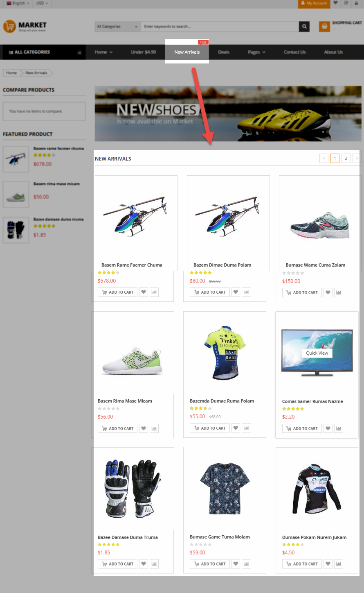This screenshot has height=593, width=364.
Task: Open Quick View on the TV product
Action: [x=317, y=353]
